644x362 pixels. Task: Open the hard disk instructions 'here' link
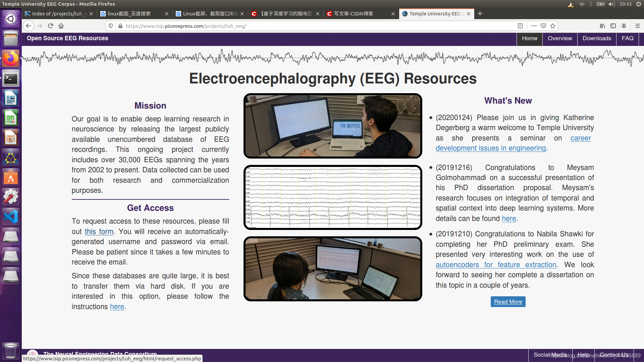117,307
